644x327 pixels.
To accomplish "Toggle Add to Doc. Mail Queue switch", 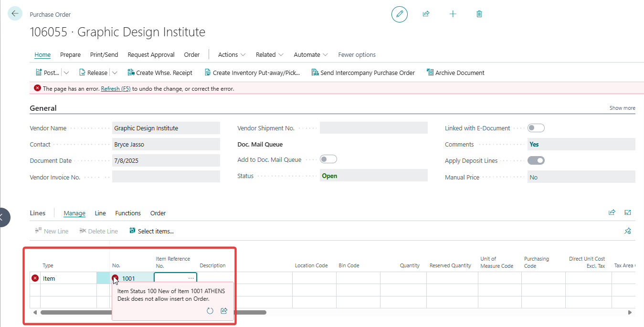I will [x=328, y=159].
